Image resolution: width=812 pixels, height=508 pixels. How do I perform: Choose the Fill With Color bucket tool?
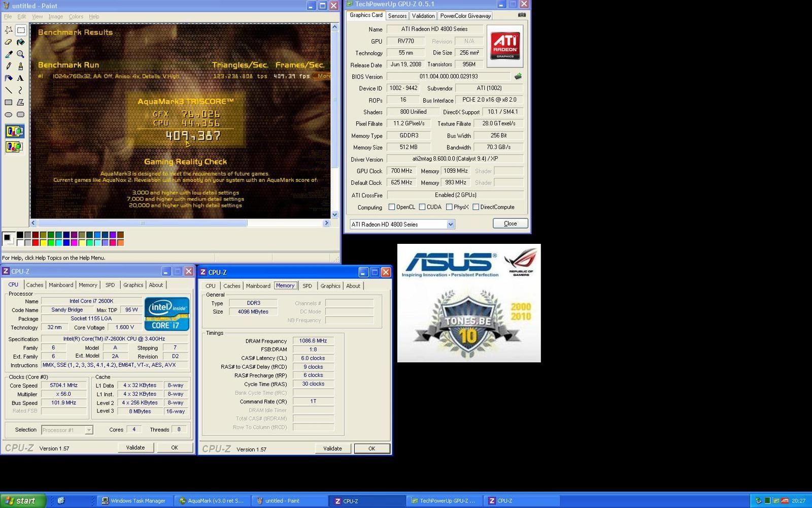(x=21, y=42)
